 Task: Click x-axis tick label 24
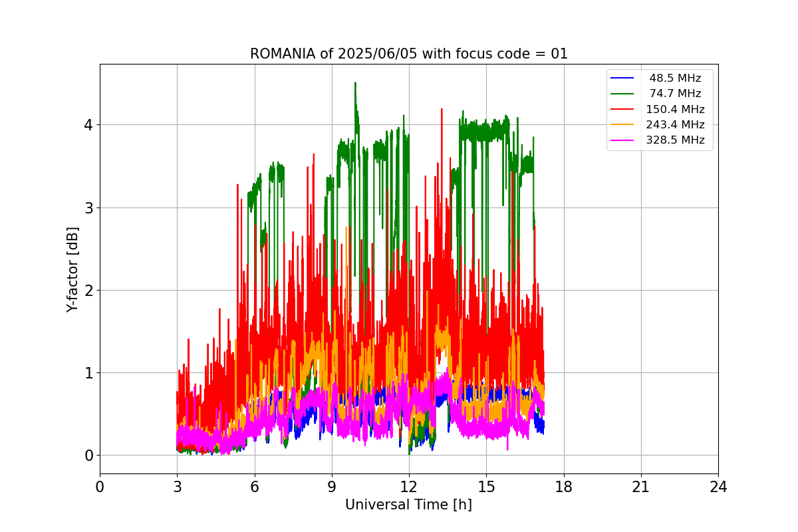tap(718, 487)
